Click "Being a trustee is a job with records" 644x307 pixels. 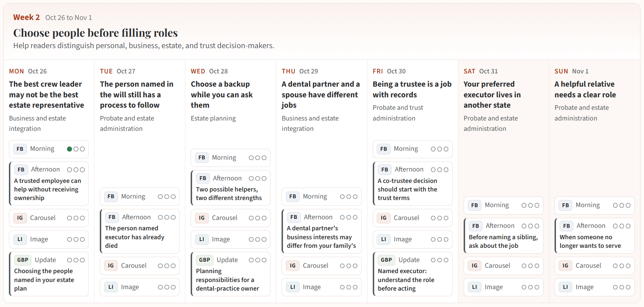click(412, 89)
